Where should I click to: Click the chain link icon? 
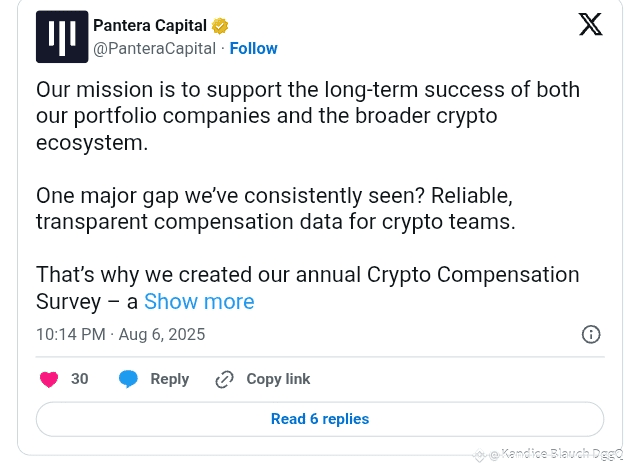[224, 379]
